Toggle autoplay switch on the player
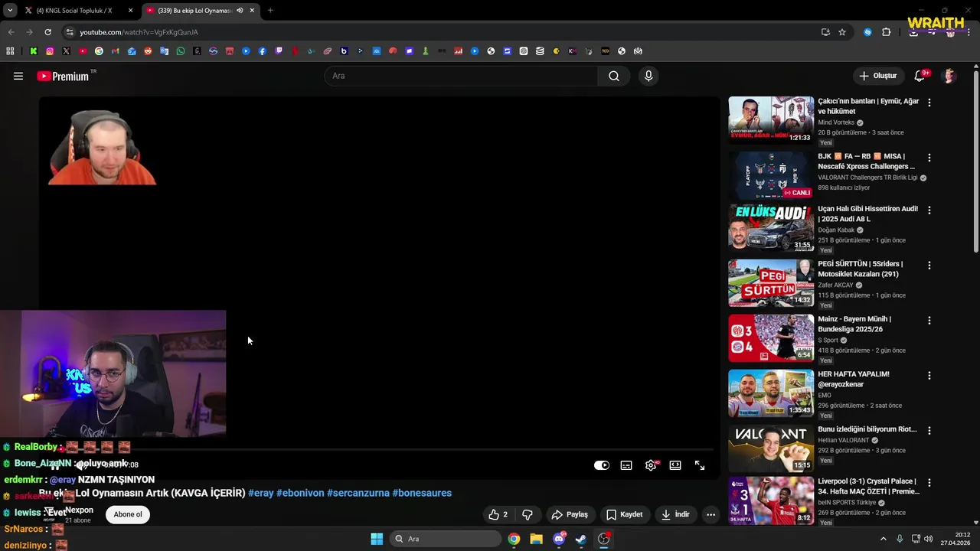 click(x=602, y=465)
